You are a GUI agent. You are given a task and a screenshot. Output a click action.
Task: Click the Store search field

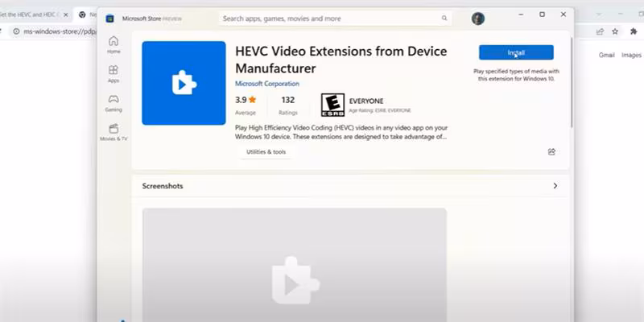click(x=335, y=19)
